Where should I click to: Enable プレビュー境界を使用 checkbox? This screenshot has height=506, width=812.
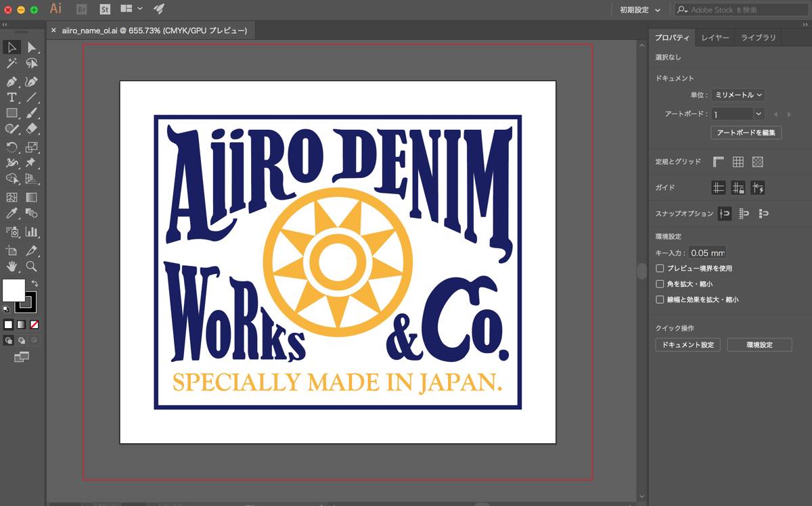click(x=660, y=269)
